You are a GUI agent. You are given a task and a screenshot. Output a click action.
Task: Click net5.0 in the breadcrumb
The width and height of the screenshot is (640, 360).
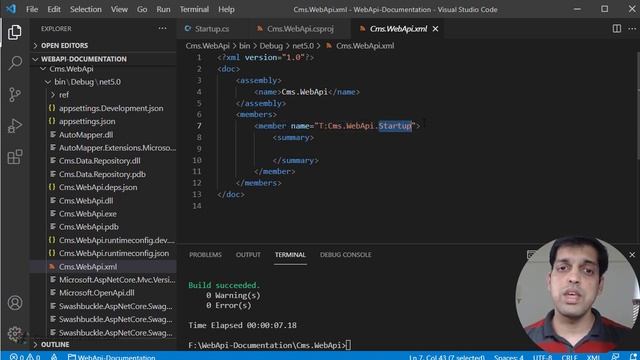tap(303, 46)
